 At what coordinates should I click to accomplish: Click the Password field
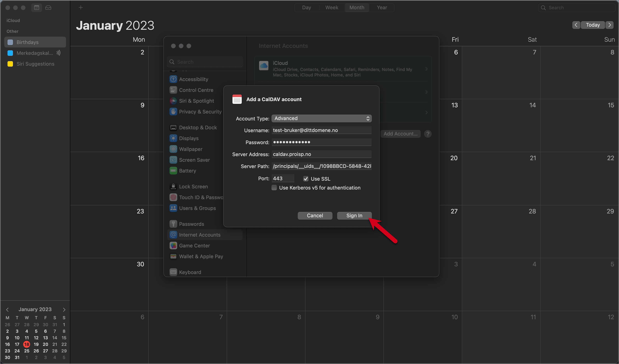click(321, 142)
